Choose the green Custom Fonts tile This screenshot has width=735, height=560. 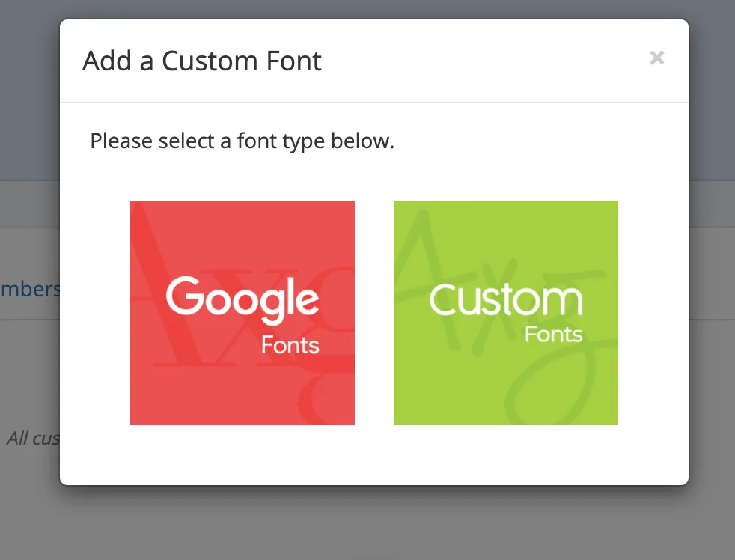506,313
